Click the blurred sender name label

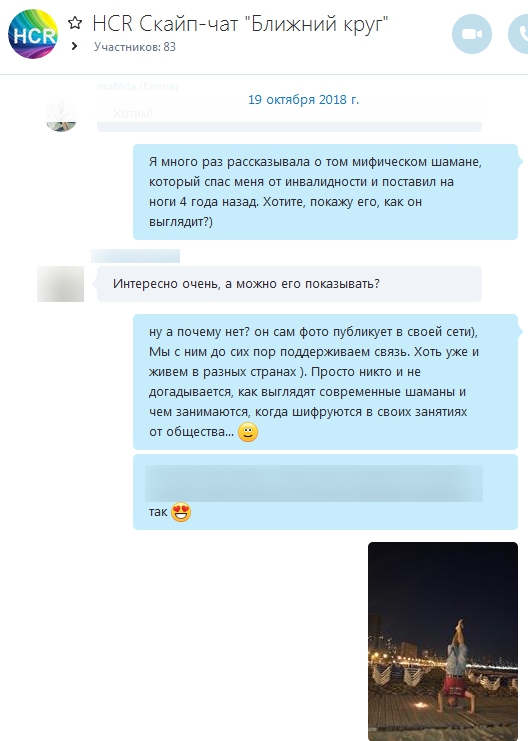(136, 256)
